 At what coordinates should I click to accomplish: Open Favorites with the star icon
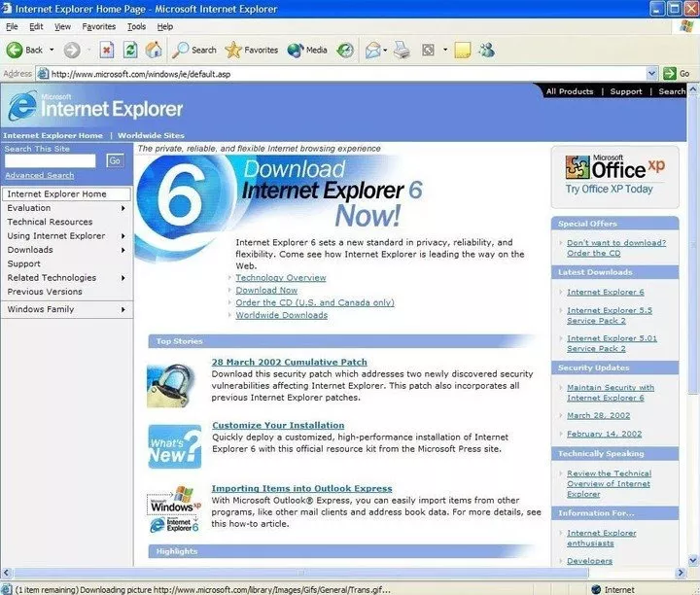[x=252, y=50]
